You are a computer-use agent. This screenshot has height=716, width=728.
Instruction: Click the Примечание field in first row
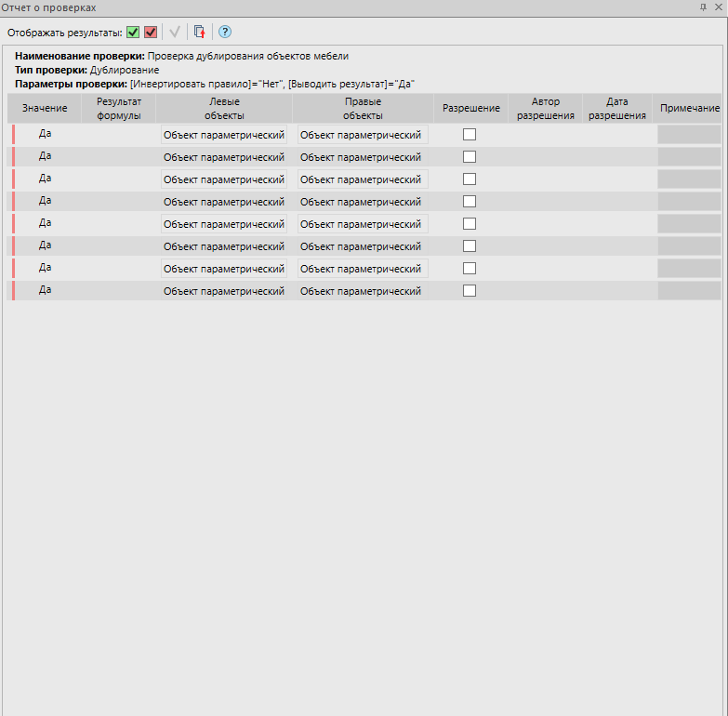(x=689, y=135)
